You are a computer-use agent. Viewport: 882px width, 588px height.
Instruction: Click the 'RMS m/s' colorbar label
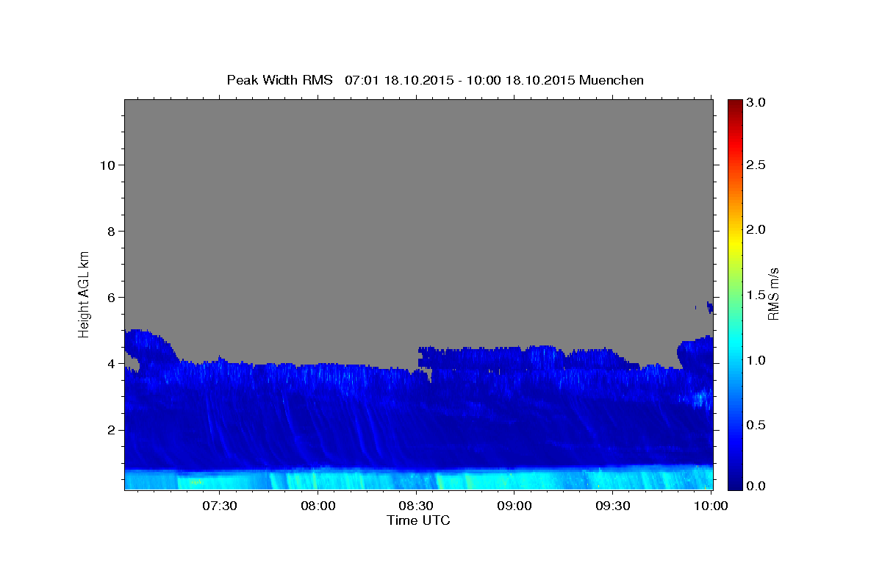coord(772,295)
